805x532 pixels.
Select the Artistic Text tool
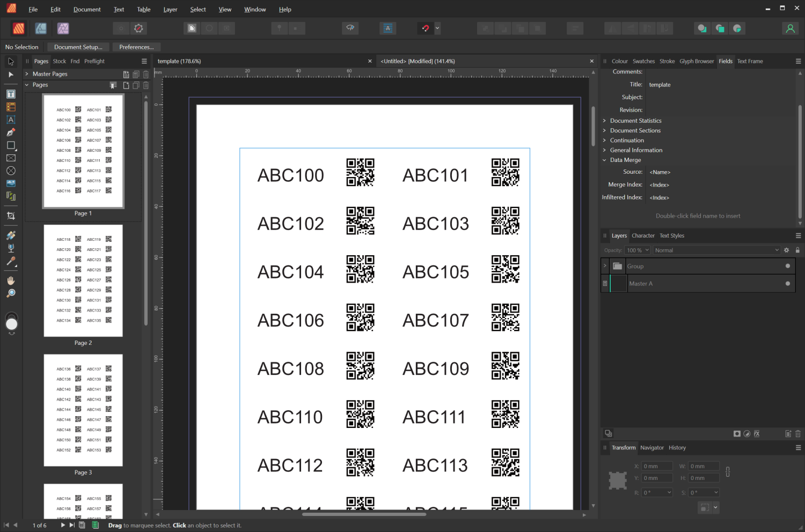11,120
